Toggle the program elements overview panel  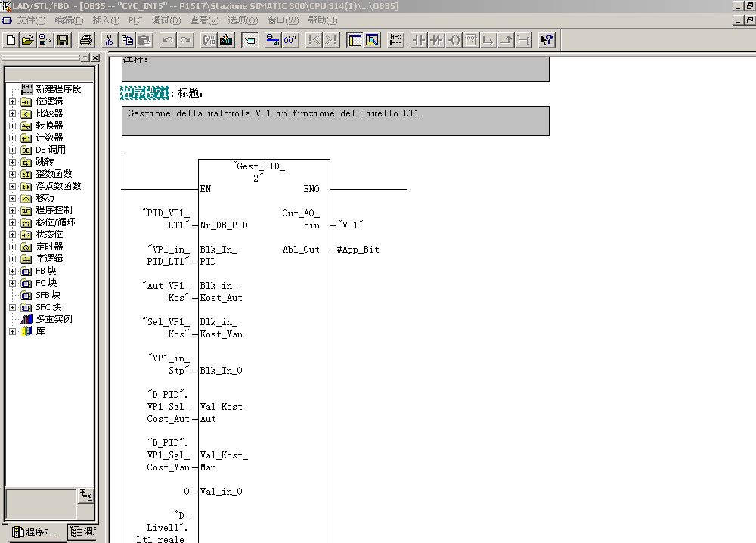[354, 40]
